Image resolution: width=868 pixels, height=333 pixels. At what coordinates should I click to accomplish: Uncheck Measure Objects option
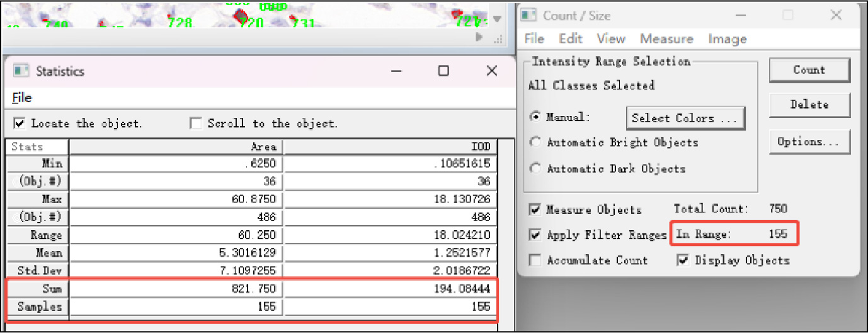click(535, 209)
